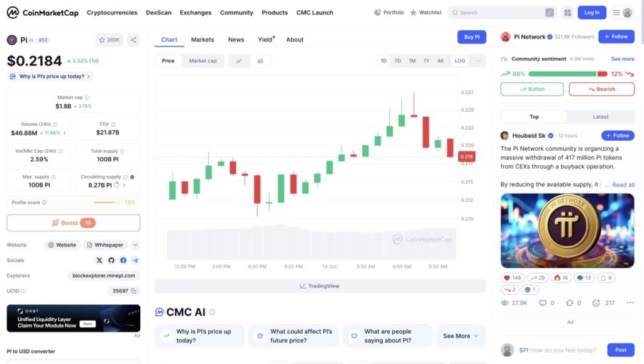Add Pi to watchlist via star button

click(109, 40)
